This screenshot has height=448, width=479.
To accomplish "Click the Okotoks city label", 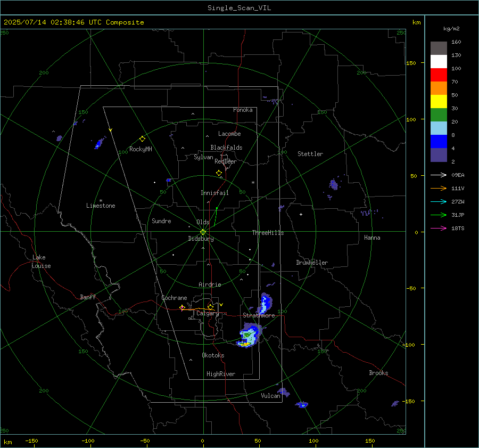I will click(213, 355).
